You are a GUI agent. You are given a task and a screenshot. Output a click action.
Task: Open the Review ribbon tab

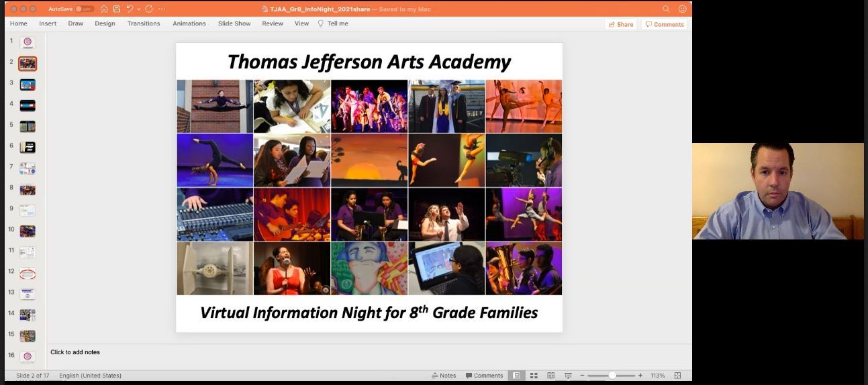(x=273, y=23)
